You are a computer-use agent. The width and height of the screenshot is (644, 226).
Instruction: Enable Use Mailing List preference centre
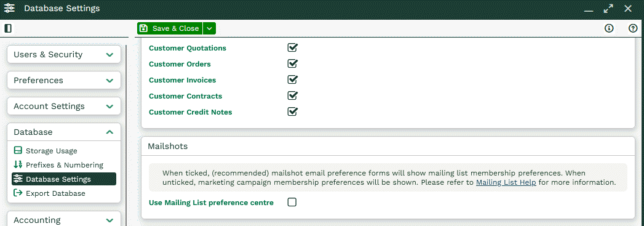pos(292,202)
